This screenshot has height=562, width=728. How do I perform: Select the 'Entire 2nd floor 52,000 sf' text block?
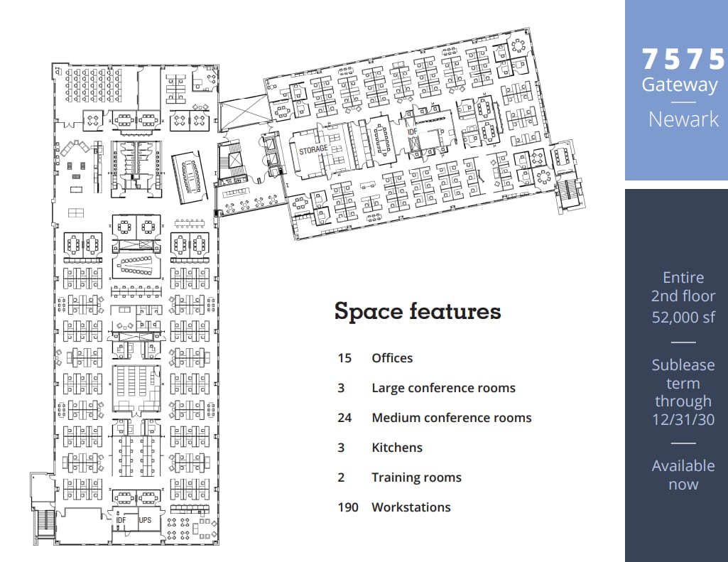tap(681, 296)
